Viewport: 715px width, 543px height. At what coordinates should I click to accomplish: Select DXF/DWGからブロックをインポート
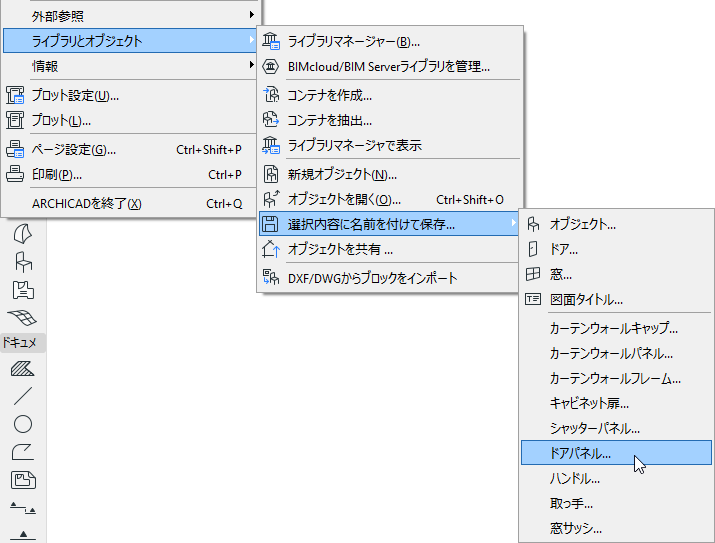pyautogui.click(x=372, y=277)
